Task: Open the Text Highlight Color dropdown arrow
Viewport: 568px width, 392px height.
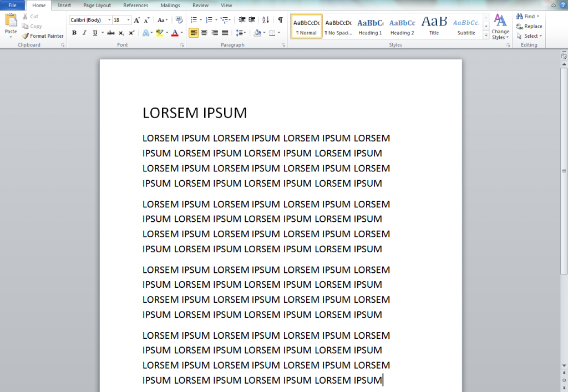Action: tap(168, 33)
